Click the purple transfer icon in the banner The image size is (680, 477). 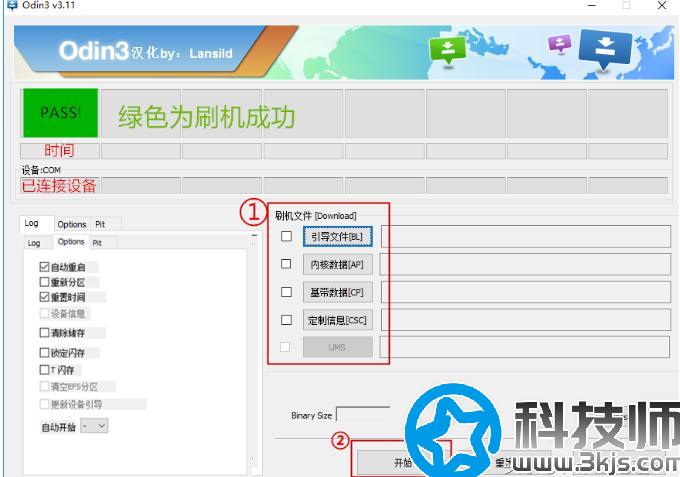click(x=559, y=43)
